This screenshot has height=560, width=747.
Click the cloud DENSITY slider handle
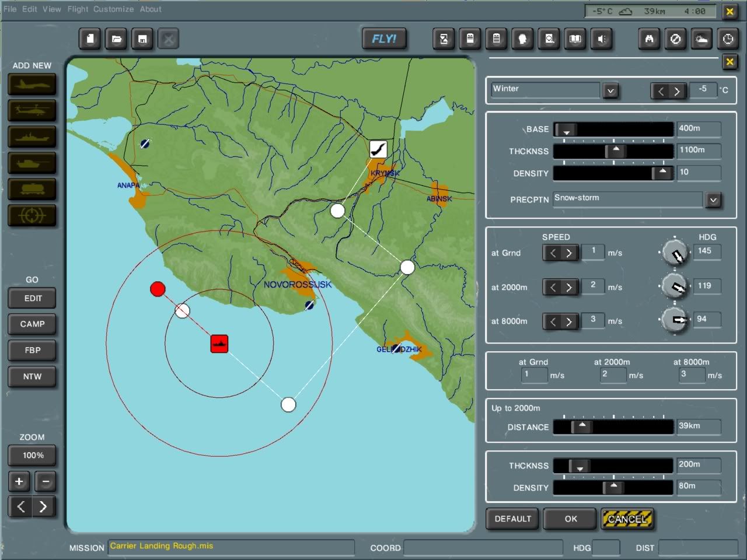tap(662, 173)
